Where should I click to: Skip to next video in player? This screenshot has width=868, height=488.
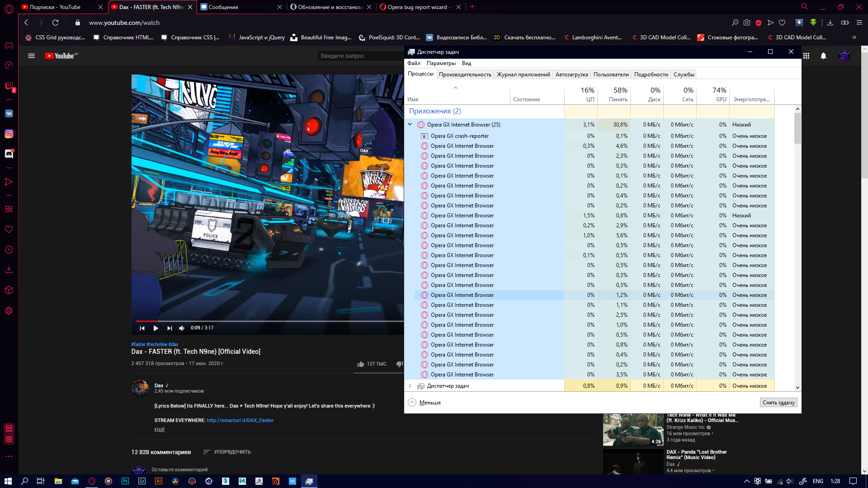click(x=170, y=328)
